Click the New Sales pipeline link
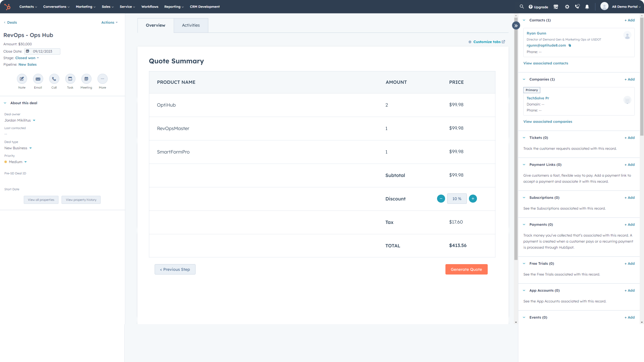Viewport: 644px width, 362px height. (28, 65)
